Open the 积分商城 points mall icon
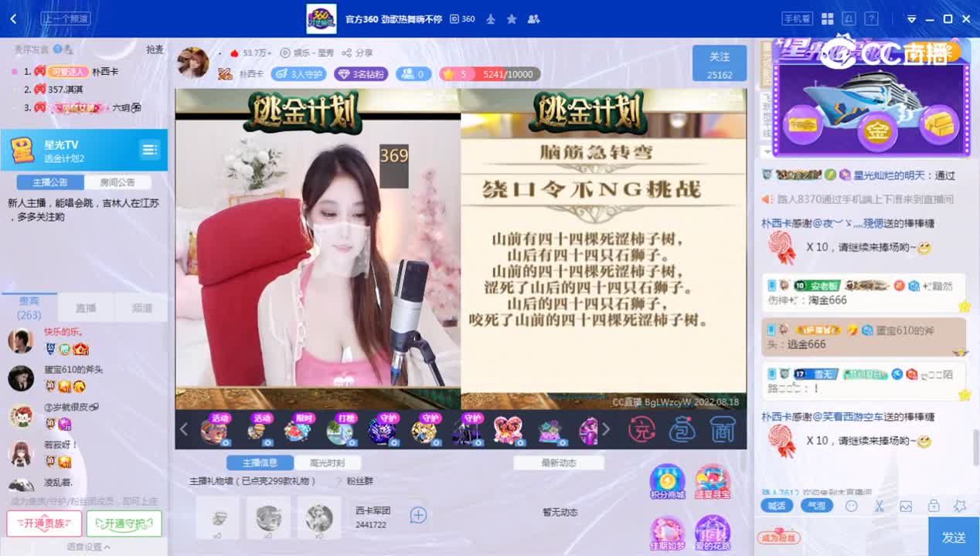The height and width of the screenshot is (556, 980). [668, 482]
